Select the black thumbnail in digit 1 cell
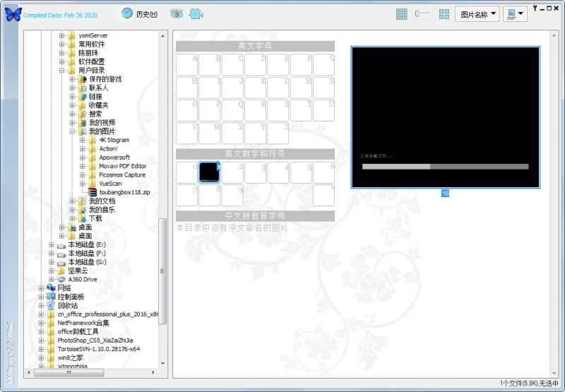 209,172
